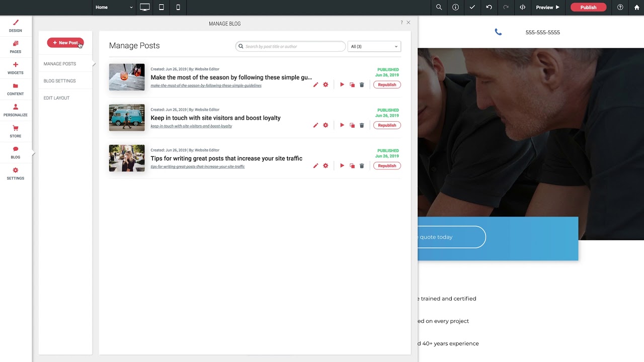The image size is (644, 362).
Task: Open the Home page selector dropdown
Action: pos(114,7)
